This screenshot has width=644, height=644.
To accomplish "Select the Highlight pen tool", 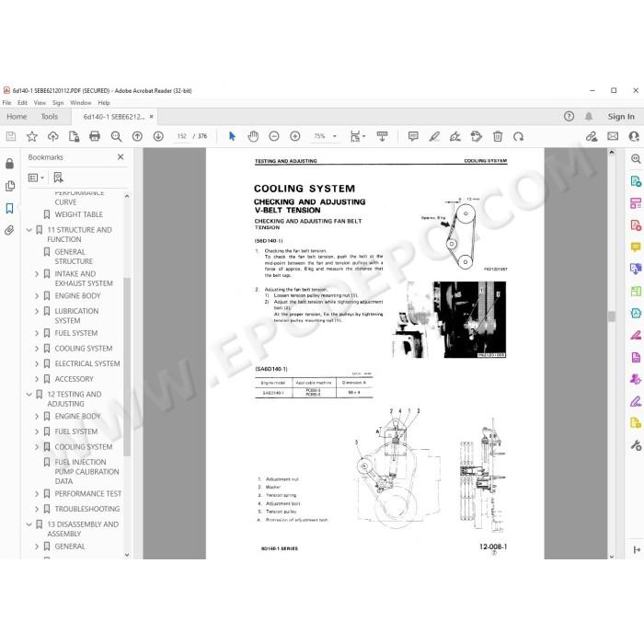I will [434, 136].
